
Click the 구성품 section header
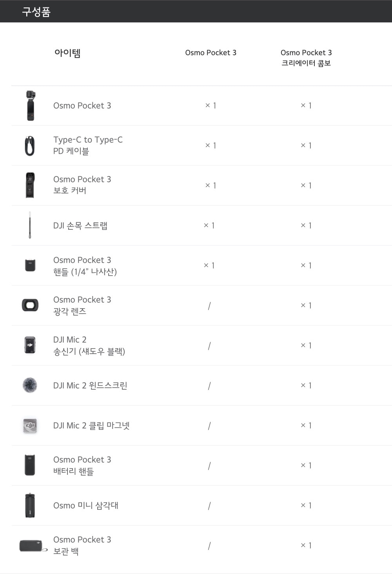[x=36, y=12]
